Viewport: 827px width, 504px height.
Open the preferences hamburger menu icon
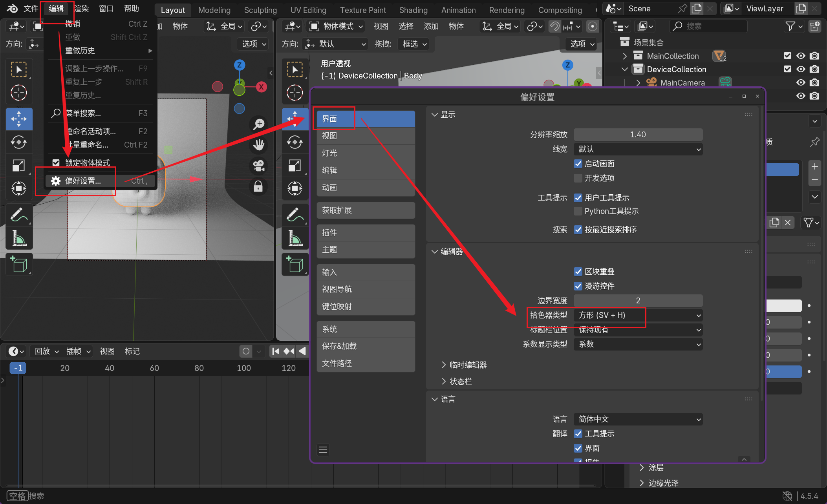click(323, 449)
